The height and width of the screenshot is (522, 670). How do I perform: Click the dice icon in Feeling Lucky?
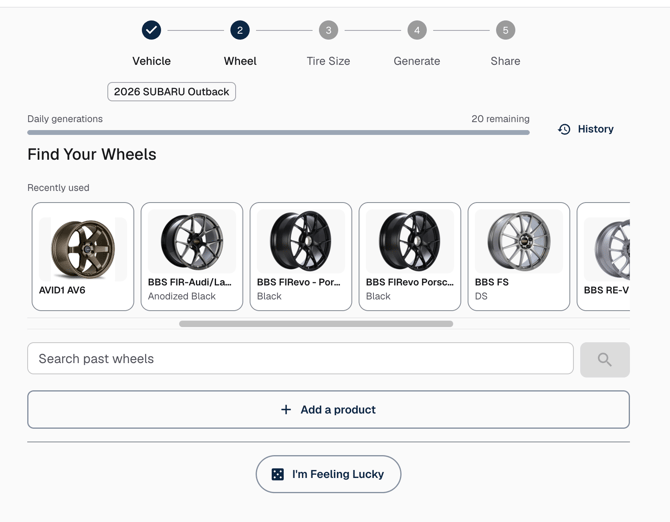click(277, 474)
